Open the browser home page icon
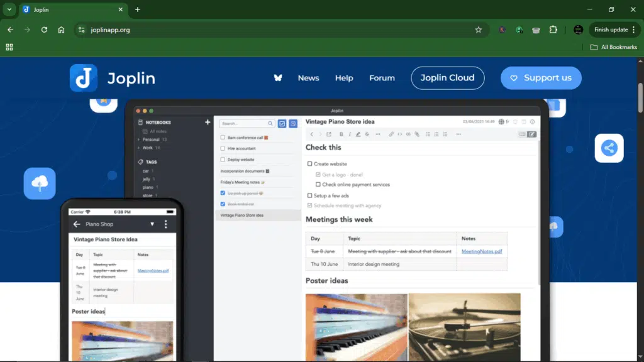 pos(61,30)
